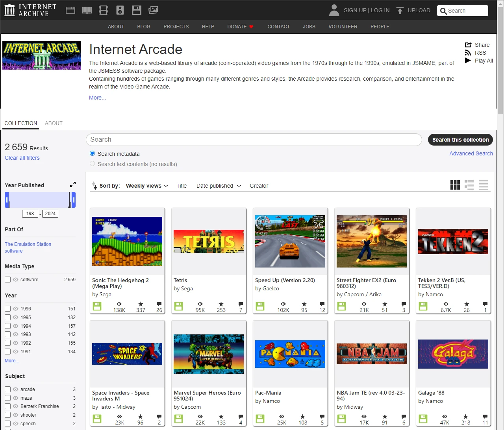Check the Berzerk Franchise subject checkbox

[x=7, y=406]
